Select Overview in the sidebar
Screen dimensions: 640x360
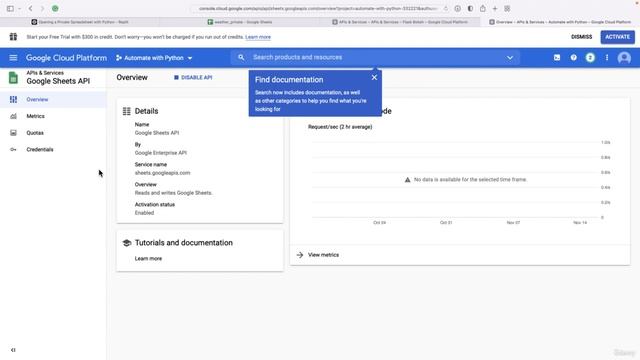(x=53, y=100)
